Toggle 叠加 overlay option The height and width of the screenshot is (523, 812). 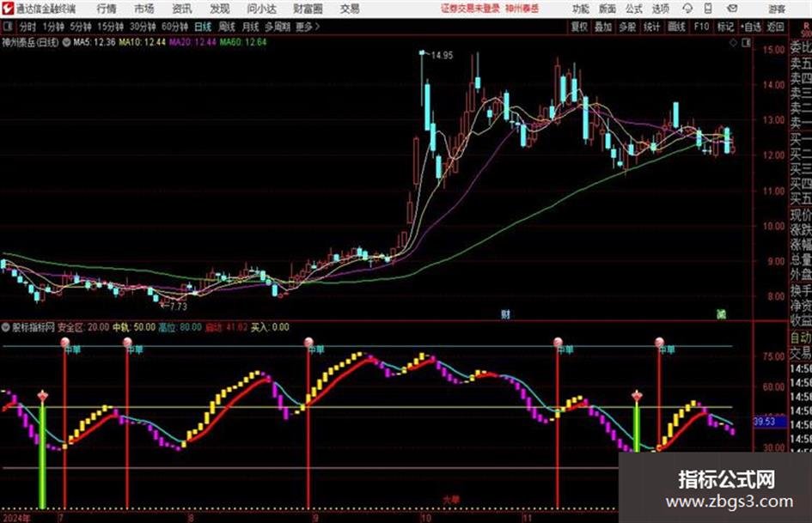[603, 27]
